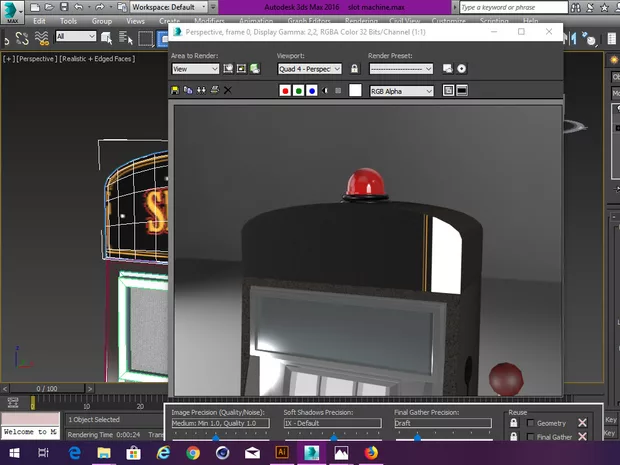Screen dimensions: 620x465
Task: Open the Edit menu
Action: [40, 20]
